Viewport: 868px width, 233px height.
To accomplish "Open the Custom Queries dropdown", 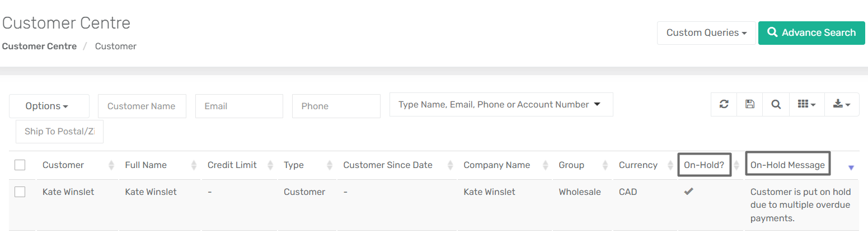I will (706, 32).
